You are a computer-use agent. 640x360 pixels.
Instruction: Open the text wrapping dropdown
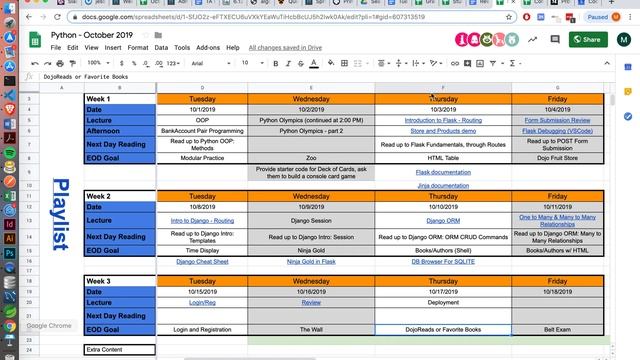click(418, 63)
